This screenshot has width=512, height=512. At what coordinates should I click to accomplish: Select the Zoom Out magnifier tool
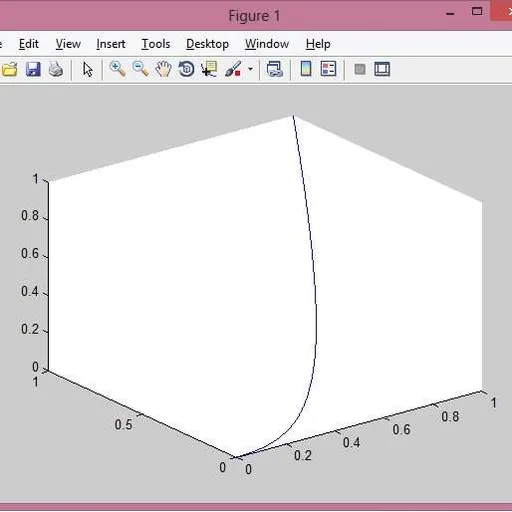pyautogui.click(x=140, y=69)
